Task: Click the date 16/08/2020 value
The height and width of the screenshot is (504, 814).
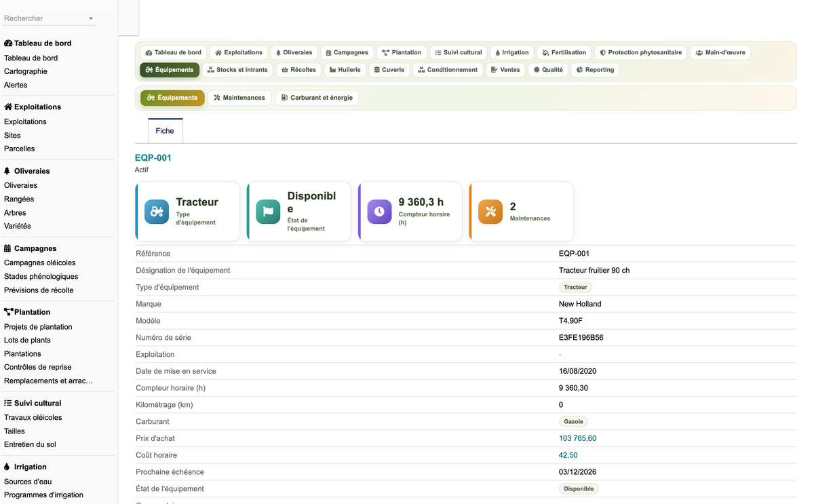Action: tap(577, 371)
